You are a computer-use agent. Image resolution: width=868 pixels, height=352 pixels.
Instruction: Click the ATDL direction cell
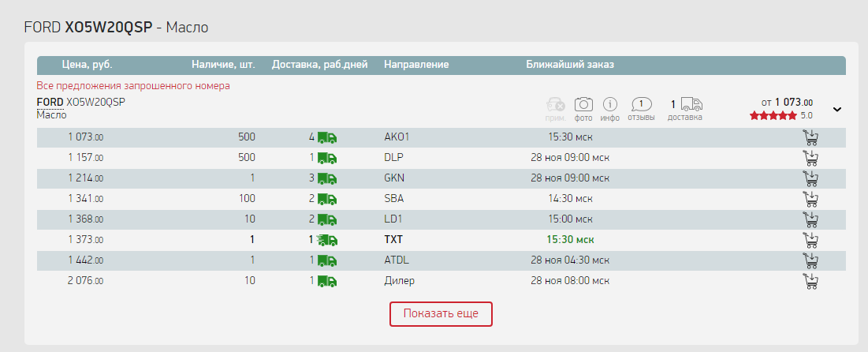pyautogui.click(x=397, y=260)
